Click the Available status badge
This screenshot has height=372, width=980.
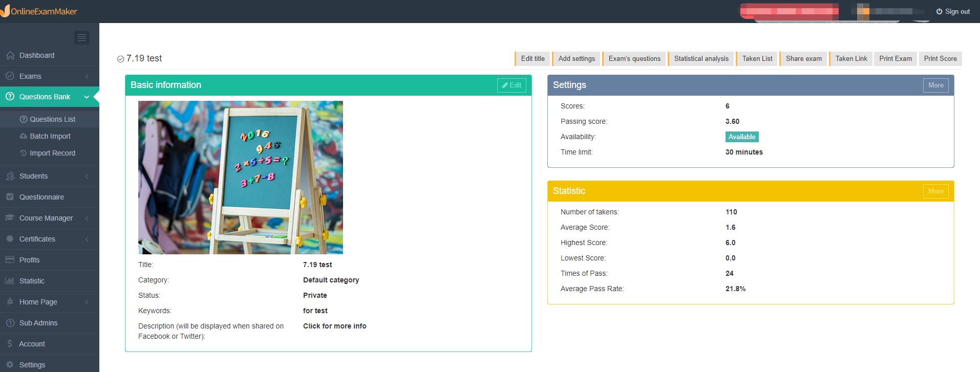pos(742,137)
